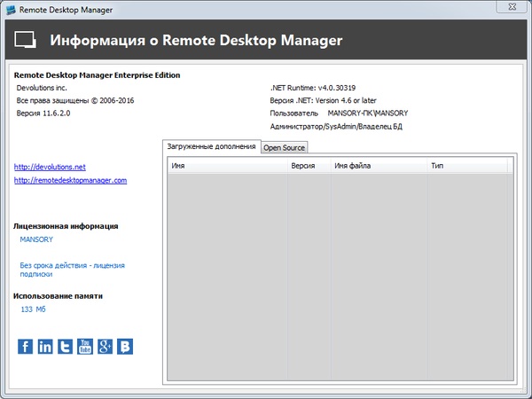The width and height of the screenshot is (532, 399).
Task: Click the LinkedIn social icon
Action: click(45, 347)
